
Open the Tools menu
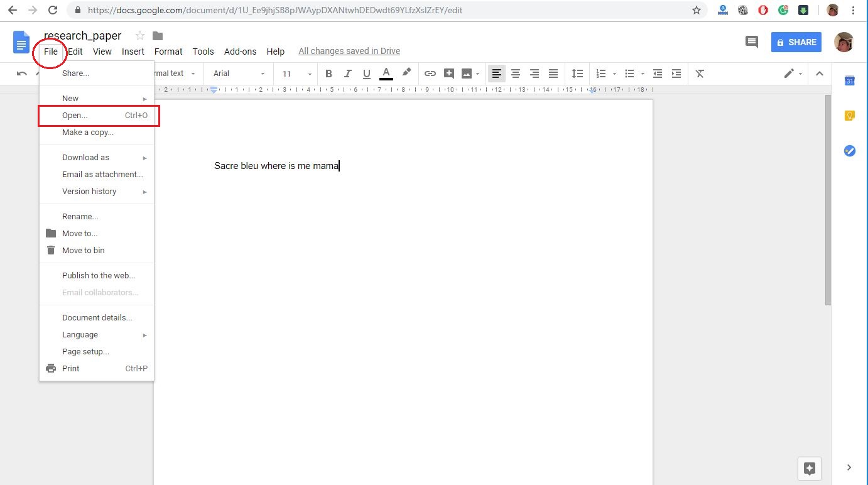coord(203,52)
